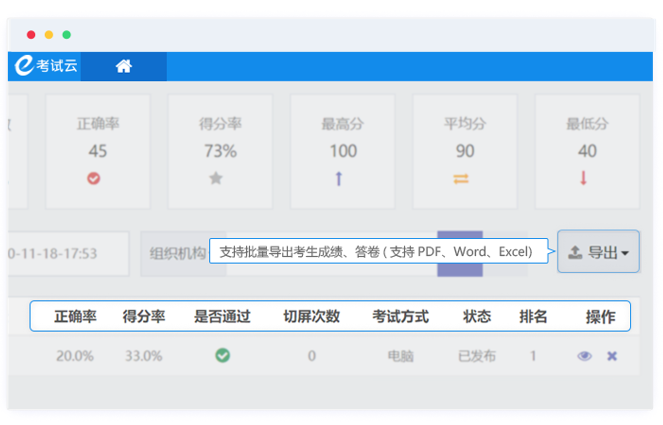Click the 已发布 status in the row
The width and height of the screenshot is (663, 425).
(476, 356)
